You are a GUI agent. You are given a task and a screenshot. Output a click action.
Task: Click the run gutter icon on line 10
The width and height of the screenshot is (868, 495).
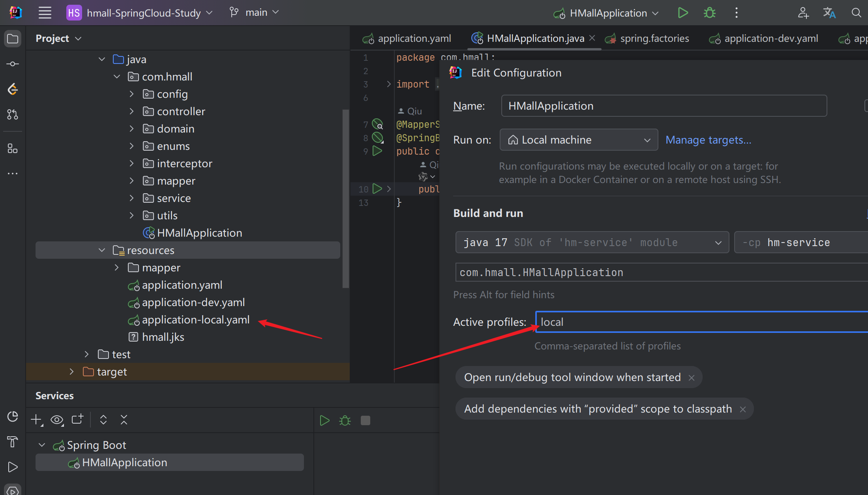click(377, 189)
